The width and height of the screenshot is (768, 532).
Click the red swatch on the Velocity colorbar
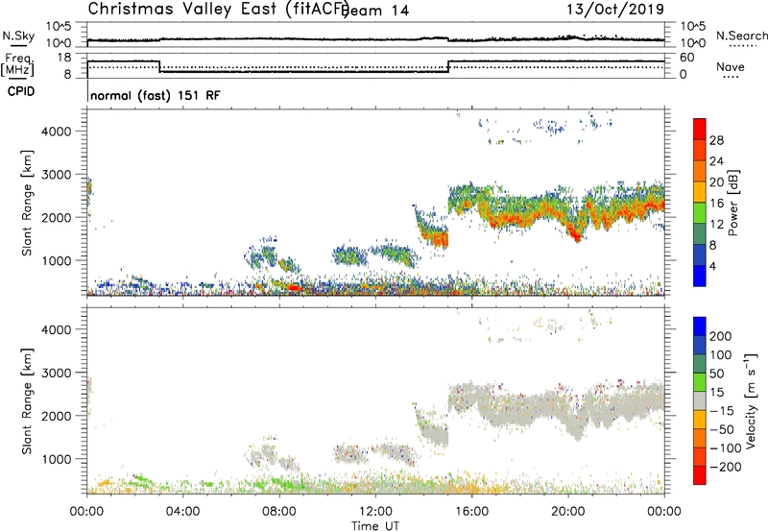[x=700, y=475]
